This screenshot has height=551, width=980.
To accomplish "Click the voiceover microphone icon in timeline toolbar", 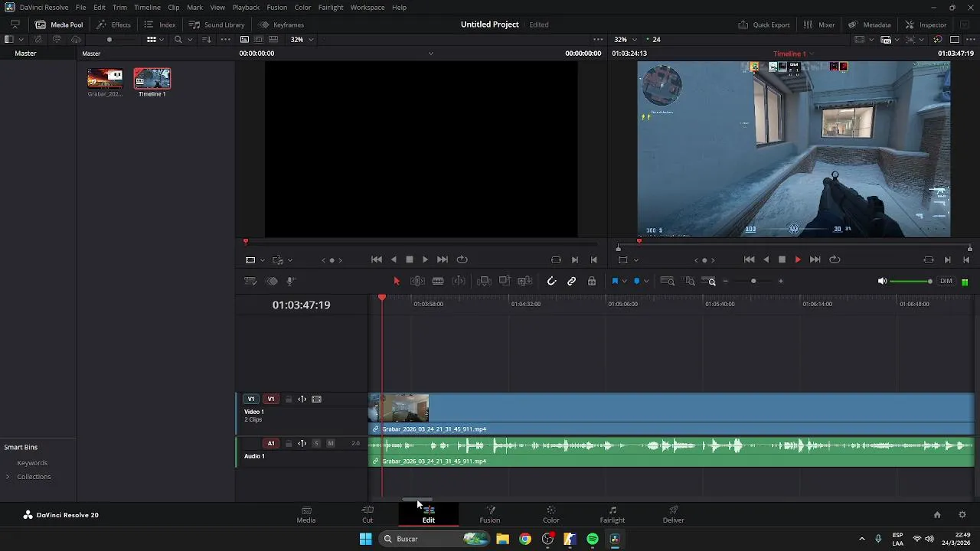I will point(290,281).
